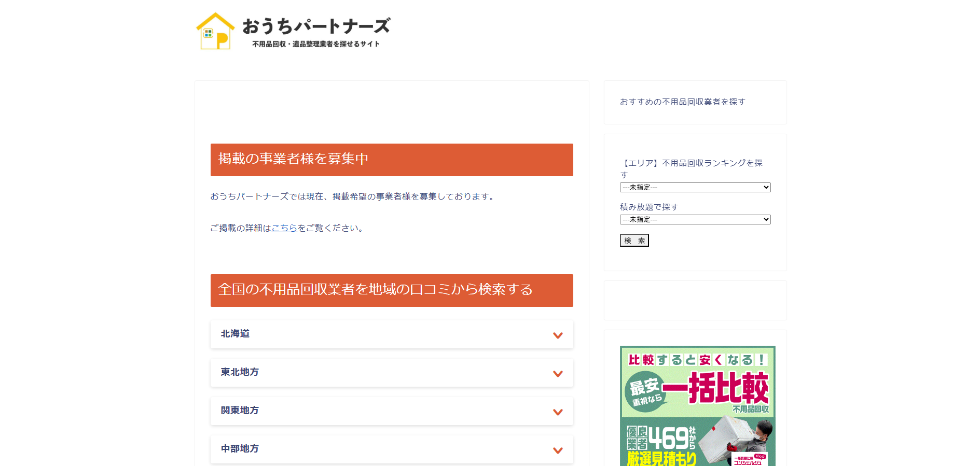Click the chevron arrow beside 関東地方
The width and height of the screenshot is (980, 466).
[x=558, y=412]
